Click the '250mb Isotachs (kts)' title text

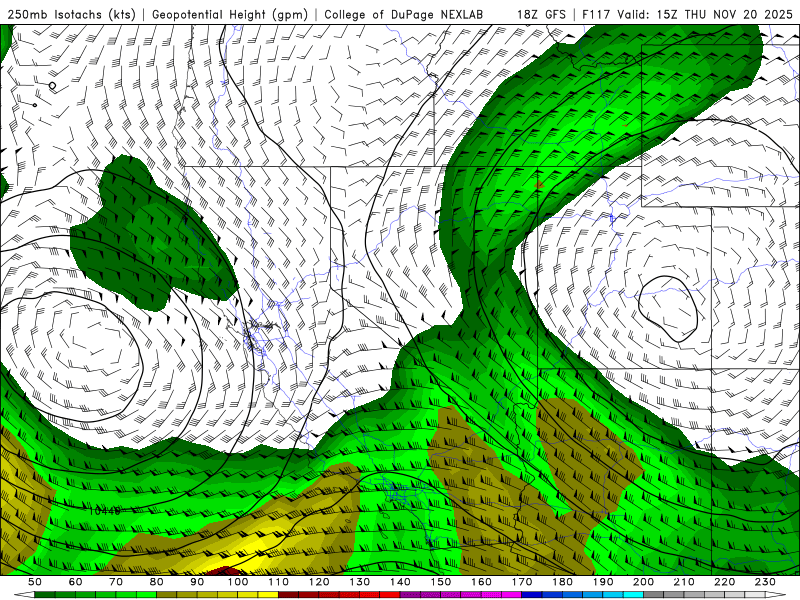tap(71, 15)
